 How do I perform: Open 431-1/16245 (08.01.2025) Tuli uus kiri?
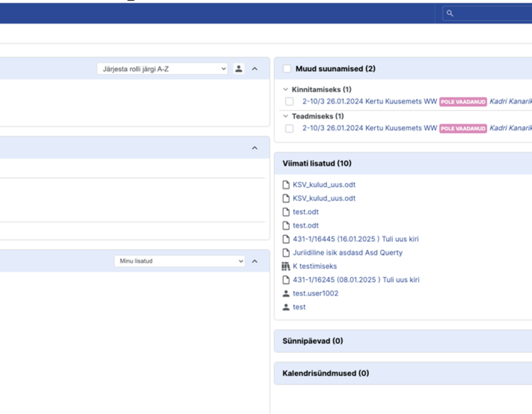click(x=356, y=280)
